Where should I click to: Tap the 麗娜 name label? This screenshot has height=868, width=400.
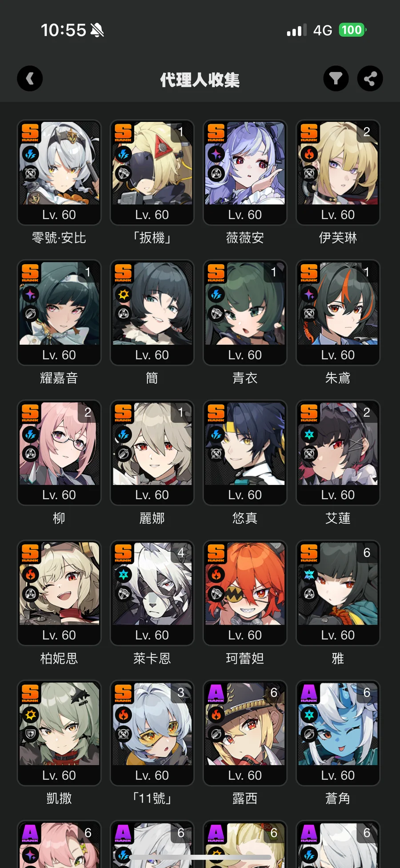152,518
